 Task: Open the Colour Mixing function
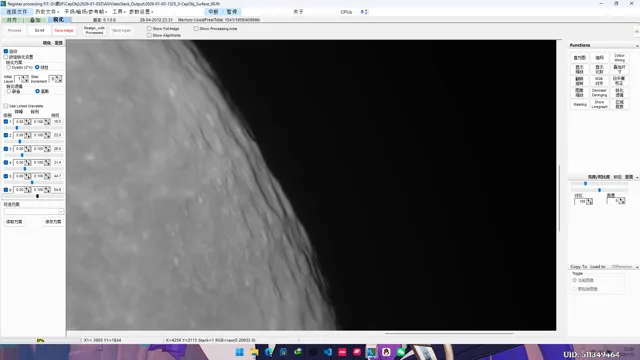619,58
